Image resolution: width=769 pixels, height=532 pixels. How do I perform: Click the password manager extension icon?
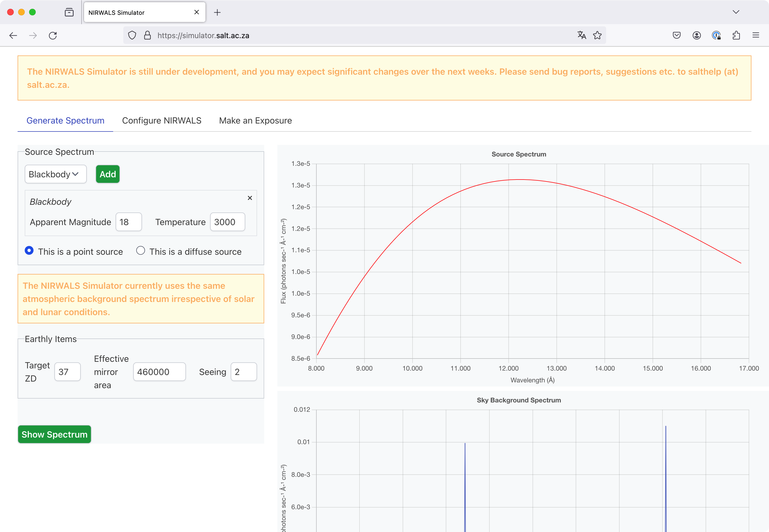coord(716,35)
